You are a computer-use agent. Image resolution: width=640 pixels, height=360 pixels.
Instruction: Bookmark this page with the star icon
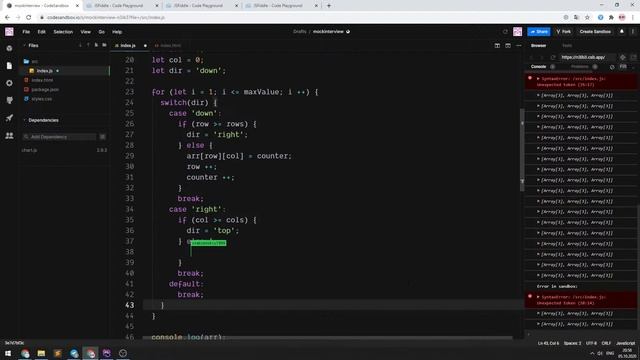pyautogui.click(x=587, y=18)
